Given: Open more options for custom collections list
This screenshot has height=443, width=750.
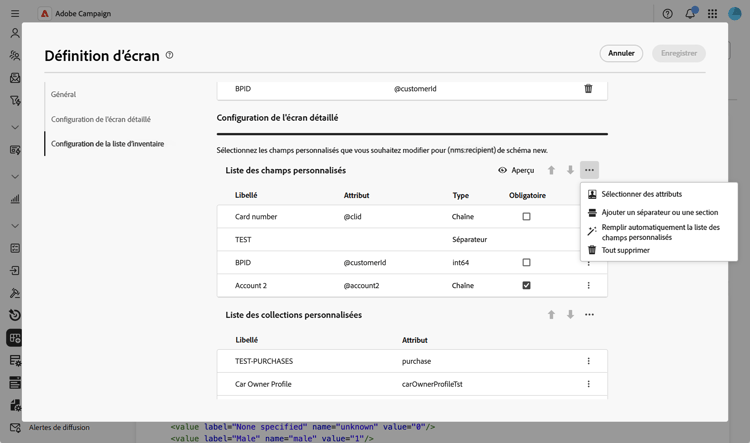Looking at the screenshot, I should click(x=589, y=314).
